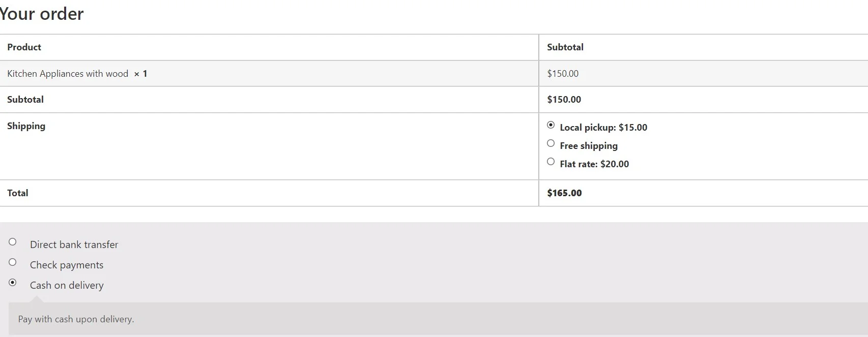
Task: Click the Free shipping label text
Action: point(589,146)
